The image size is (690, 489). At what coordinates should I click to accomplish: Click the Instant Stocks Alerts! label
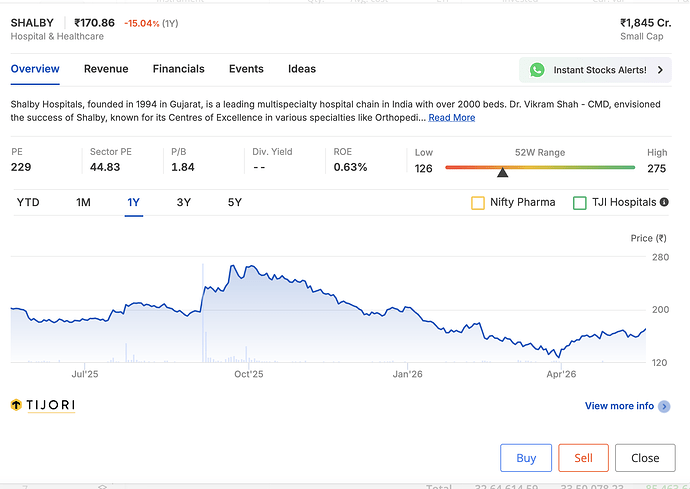(600, 70)
